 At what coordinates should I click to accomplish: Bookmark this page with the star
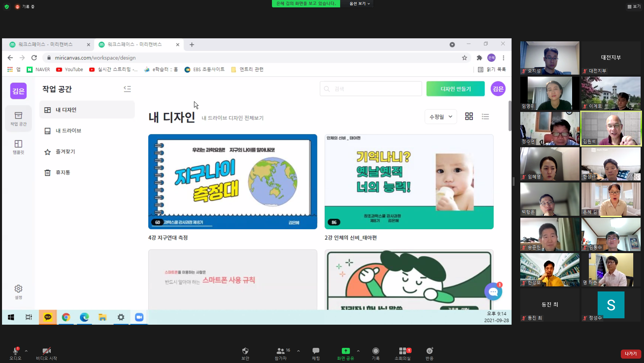coord(465,58)
